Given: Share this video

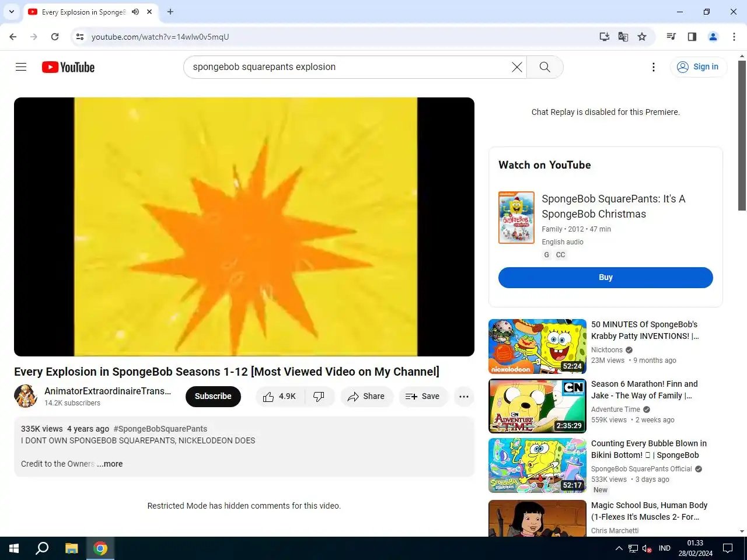Looking at the screenshot, I should pos(366,397).
